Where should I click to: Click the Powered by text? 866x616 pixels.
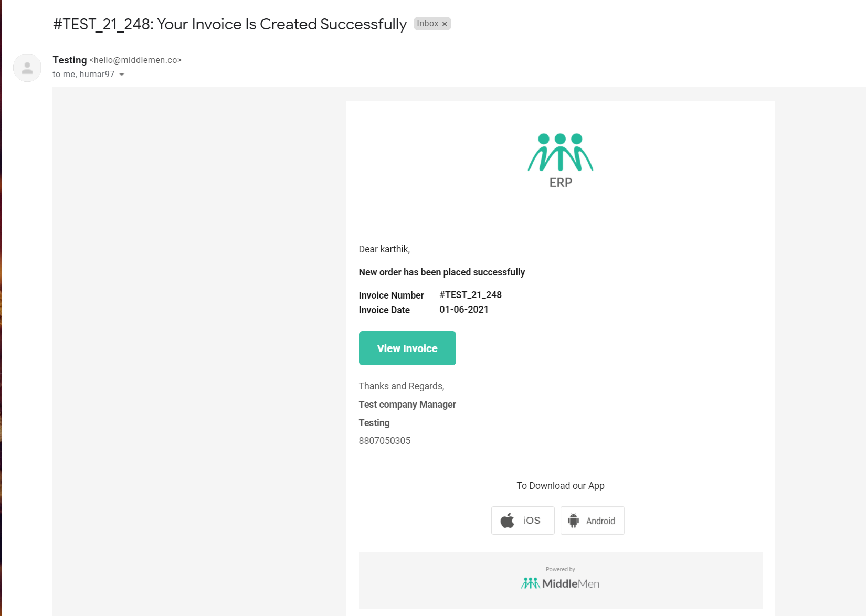(561, 569)
